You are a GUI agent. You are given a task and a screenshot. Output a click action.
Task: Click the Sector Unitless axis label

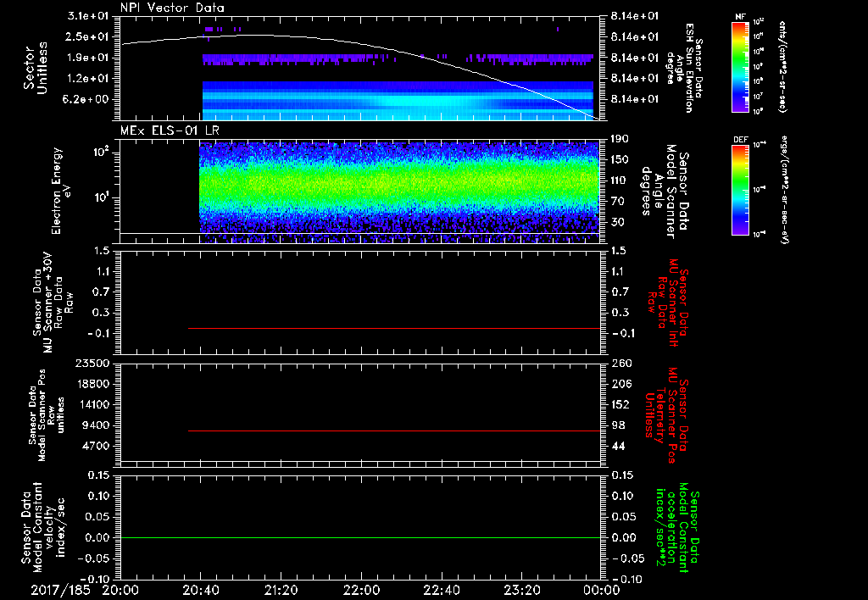coord(34,69)
